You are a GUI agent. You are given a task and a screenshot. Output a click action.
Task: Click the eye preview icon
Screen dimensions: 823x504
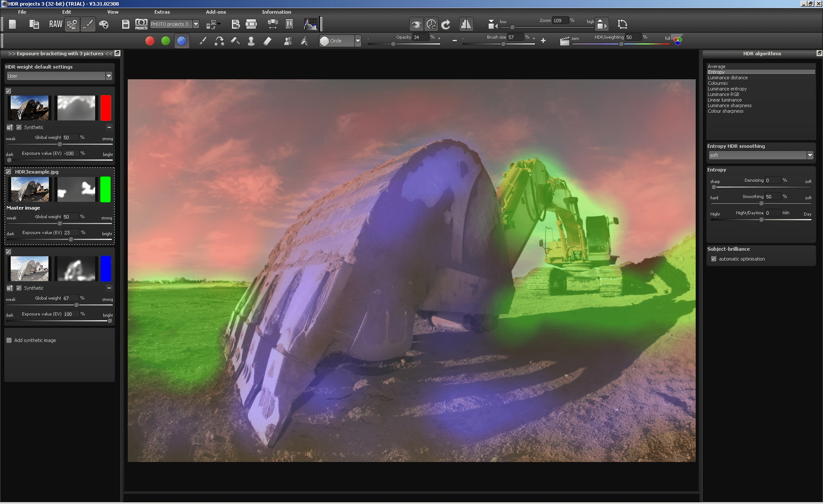[415, 24]
